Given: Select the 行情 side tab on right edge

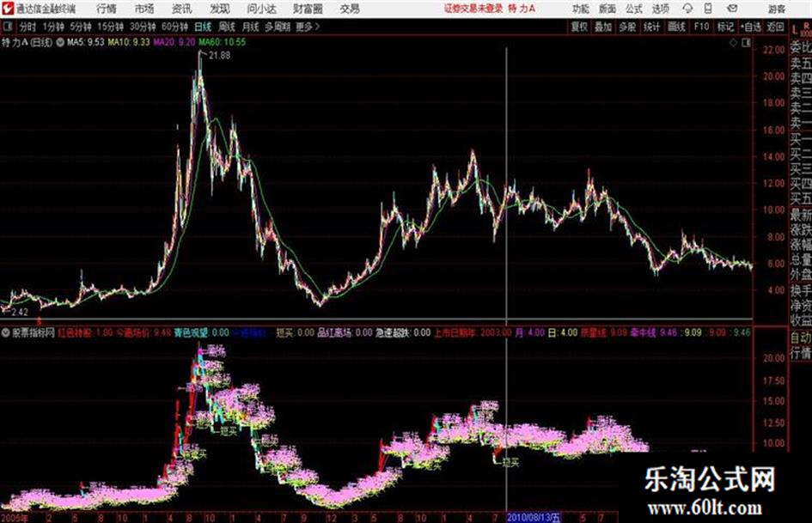Looking at the screenshot, I should pyautogui.click(x=801, y=354).
